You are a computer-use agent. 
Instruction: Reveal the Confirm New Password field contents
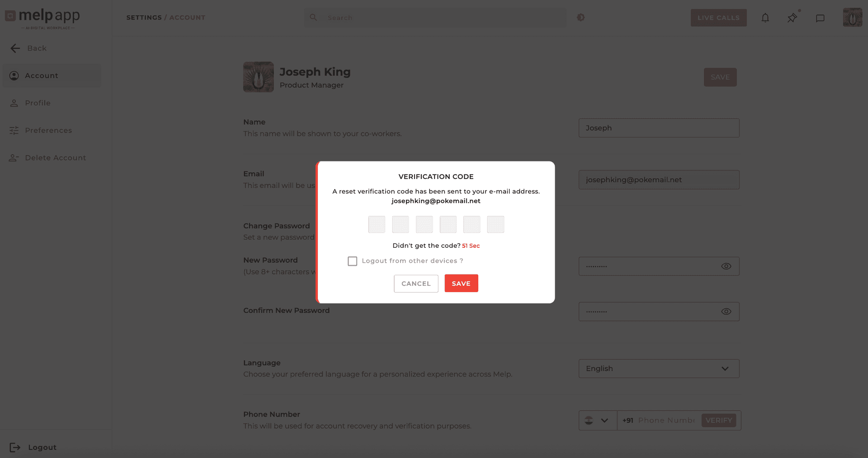(726, 311)
